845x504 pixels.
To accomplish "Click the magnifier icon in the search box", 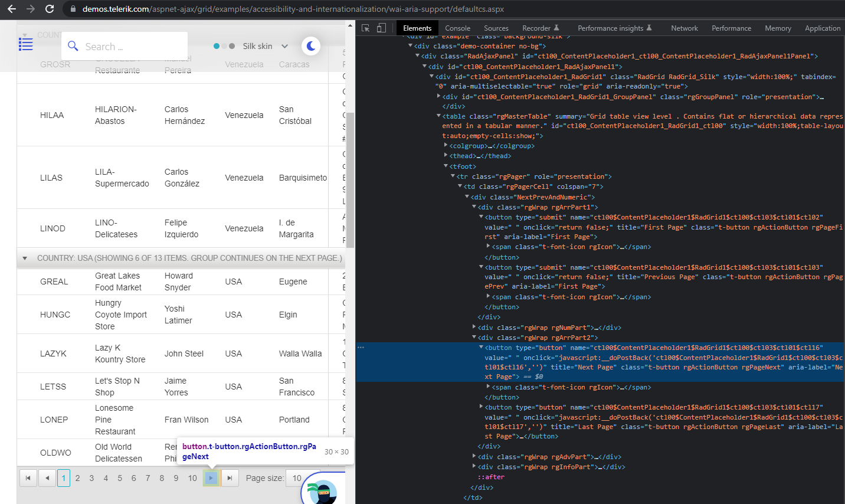I will (x=73, y=46).
